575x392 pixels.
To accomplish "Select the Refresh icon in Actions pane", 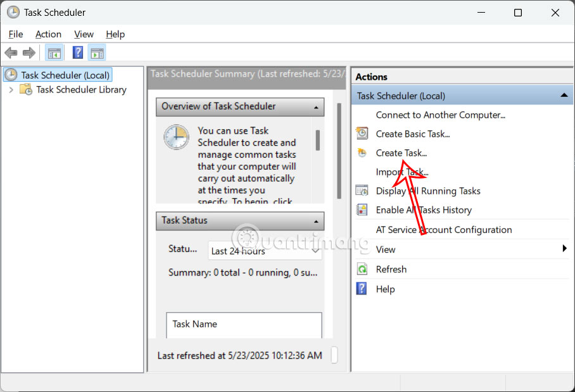I will coord(362,269).
